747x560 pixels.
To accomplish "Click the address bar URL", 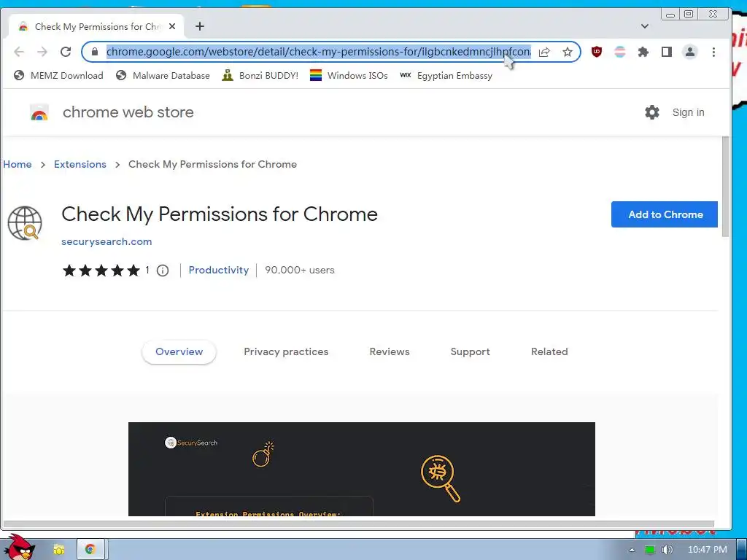I will [318, 52].
